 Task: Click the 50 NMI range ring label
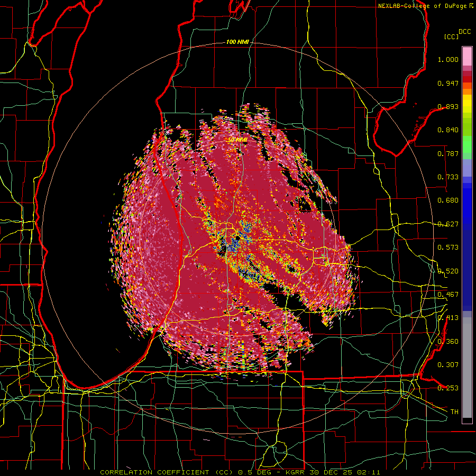pyautogui.click(x=237, y=140)
